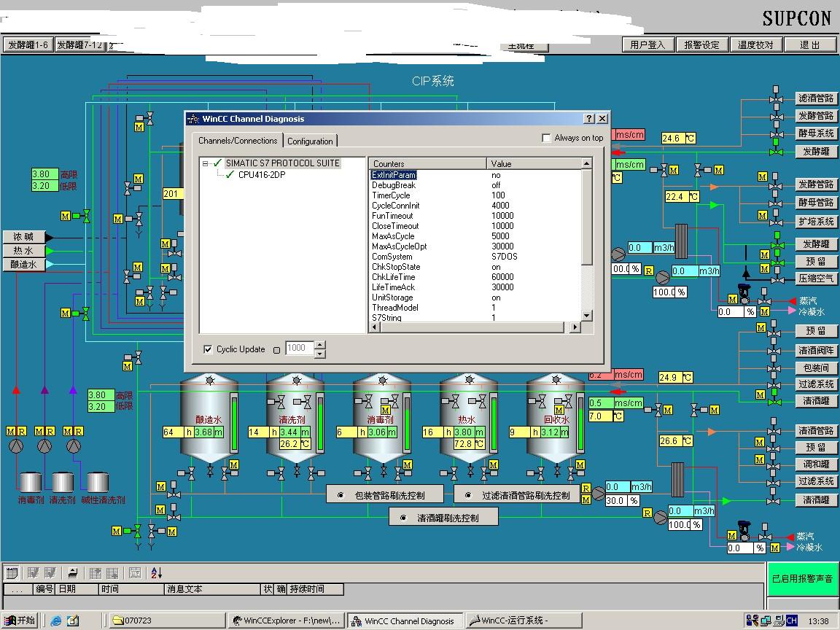Click the 酿造水 storage tank
The height and width of the screenshot is (630, 840).
209,418
